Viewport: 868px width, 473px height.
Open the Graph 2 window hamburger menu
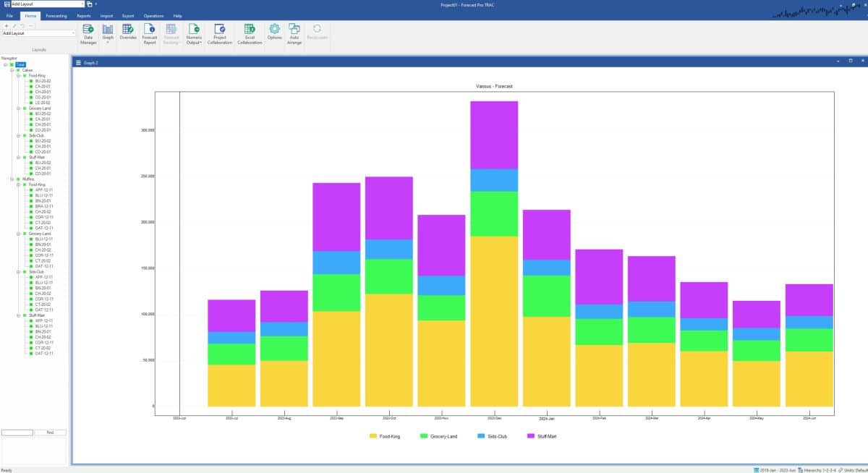[x=79, y=63]
